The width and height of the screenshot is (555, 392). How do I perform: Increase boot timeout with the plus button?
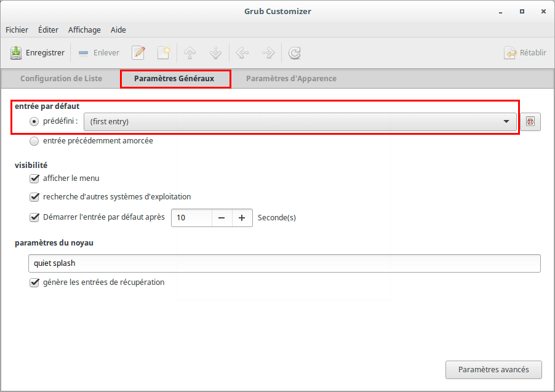pyautogui.click(x=242, y=218)
